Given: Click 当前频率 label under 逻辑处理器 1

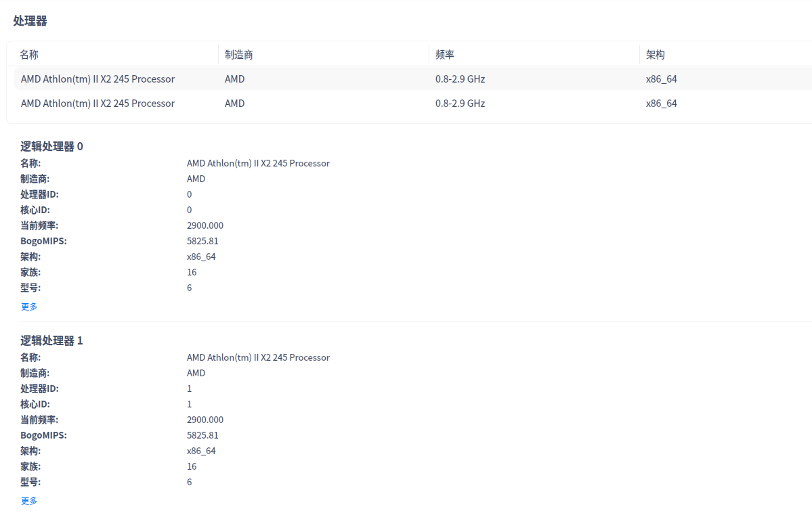Looking at the screenshot, I should (x=39, y=420).
